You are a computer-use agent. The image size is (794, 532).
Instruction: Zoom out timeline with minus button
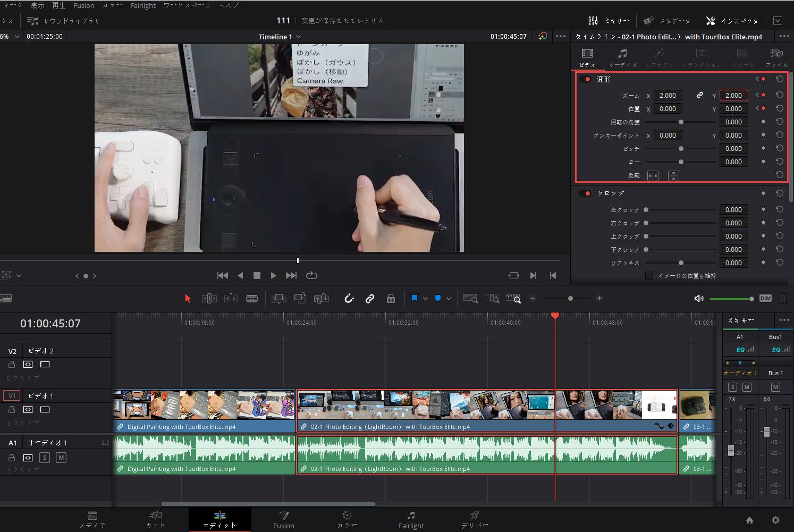pyautogui.click(x=533, y=298)
